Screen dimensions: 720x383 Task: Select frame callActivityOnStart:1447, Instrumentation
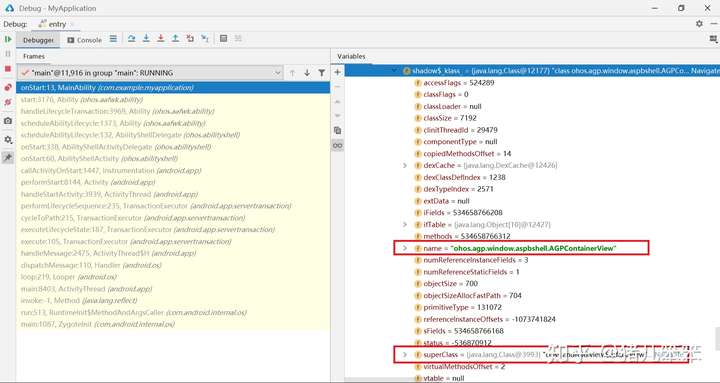(x=173, y=170)
